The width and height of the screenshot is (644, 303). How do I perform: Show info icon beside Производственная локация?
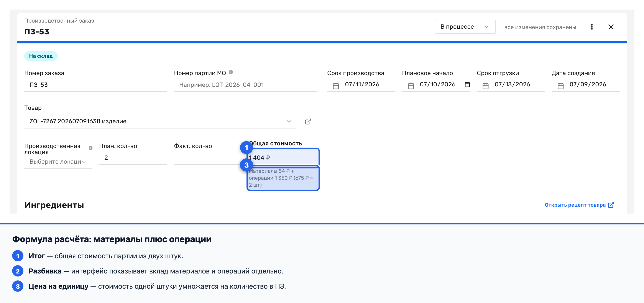pyautogui.click(x=90, y=148)
